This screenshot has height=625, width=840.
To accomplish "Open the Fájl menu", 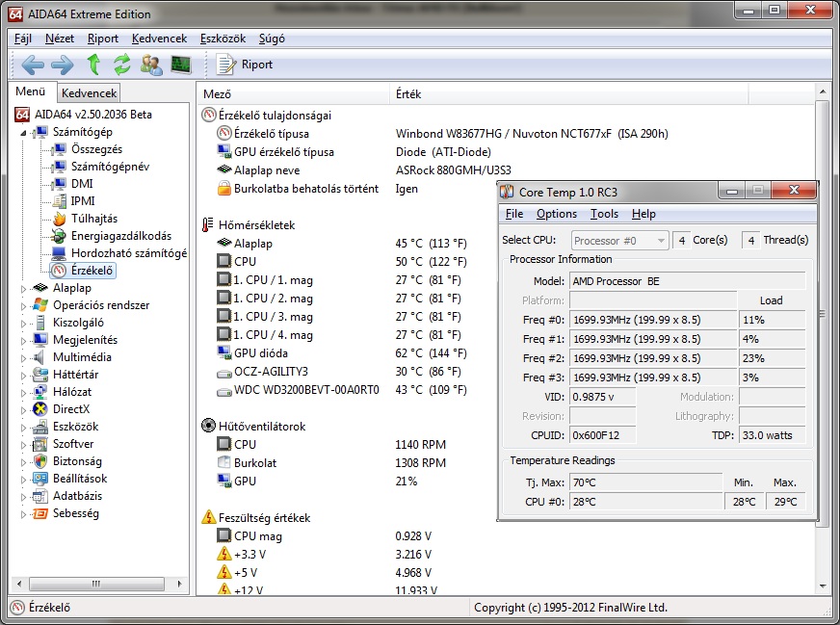I will (x=22, y=39).
